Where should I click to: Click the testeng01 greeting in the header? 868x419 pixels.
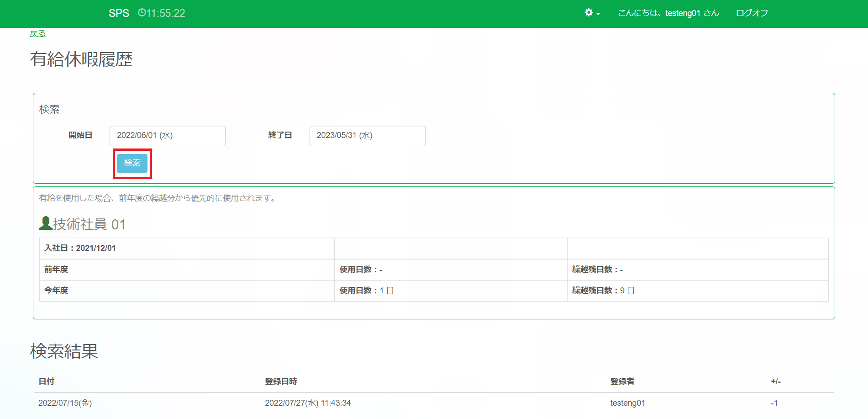coord(668,13)
